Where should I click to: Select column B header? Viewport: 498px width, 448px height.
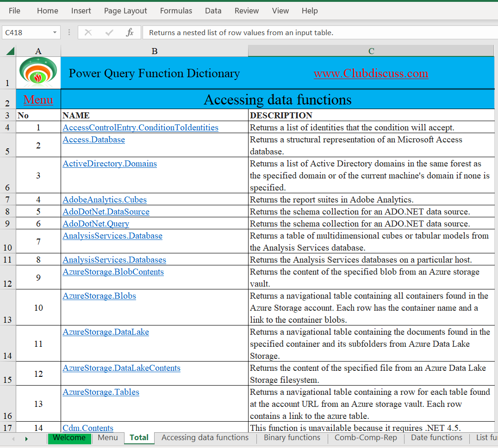tap(155, 51)
